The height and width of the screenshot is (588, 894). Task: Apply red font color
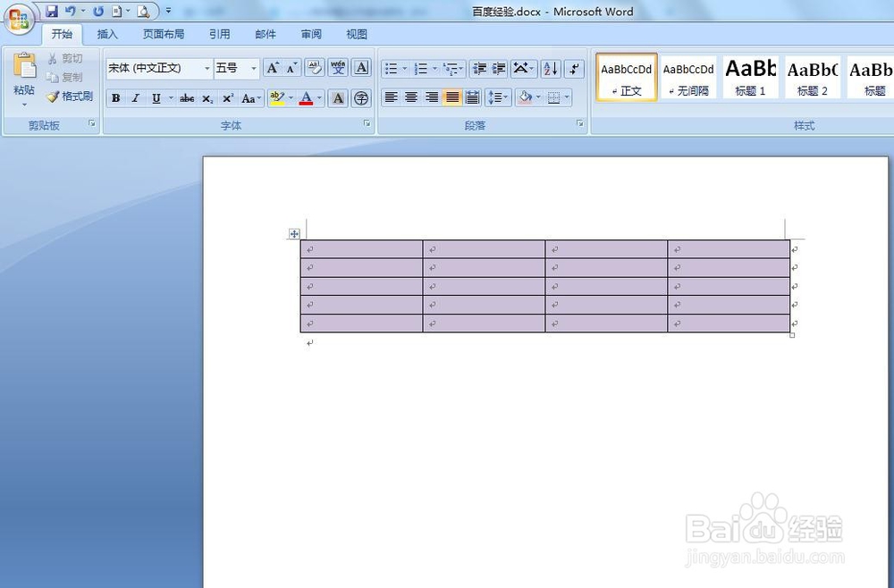[306, 98]
